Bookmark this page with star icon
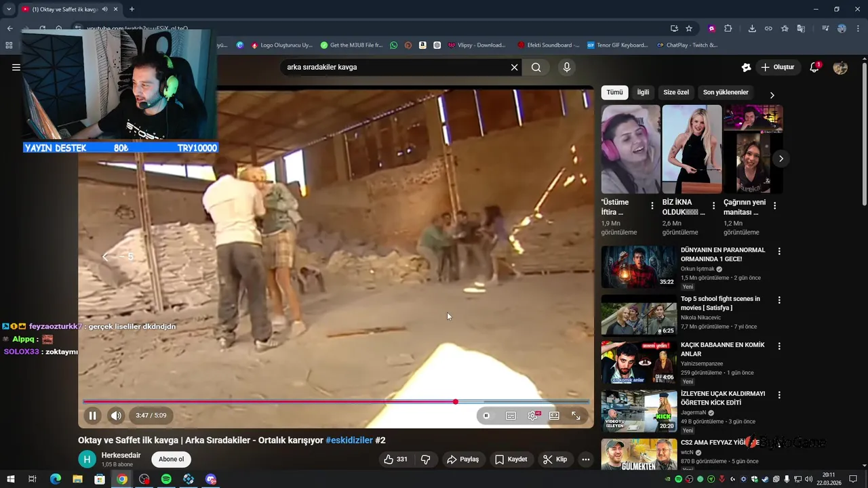This screenshot has height=488, width=868. (689, 28)
